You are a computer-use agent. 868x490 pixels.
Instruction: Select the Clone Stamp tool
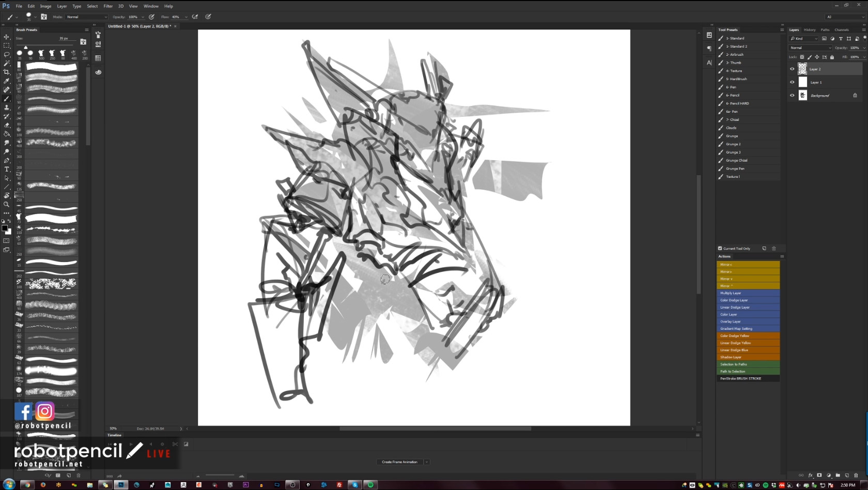pyautogui.click(x=7, y=108)
